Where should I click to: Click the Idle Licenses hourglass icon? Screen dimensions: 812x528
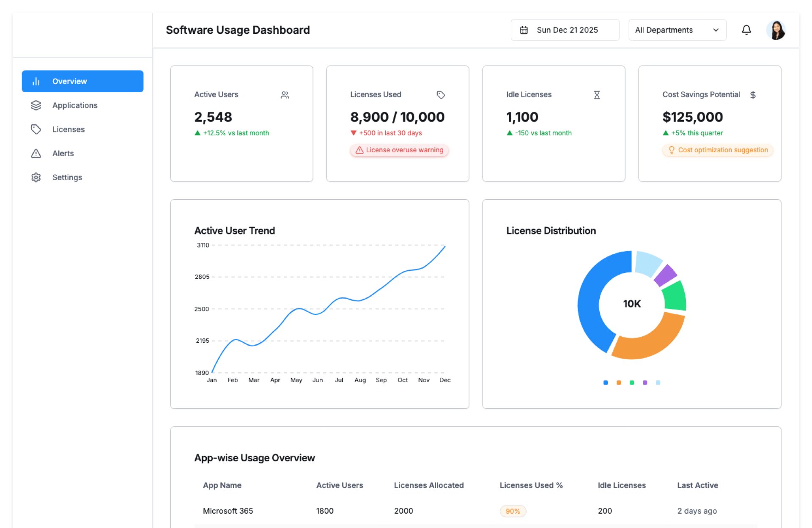597,95
